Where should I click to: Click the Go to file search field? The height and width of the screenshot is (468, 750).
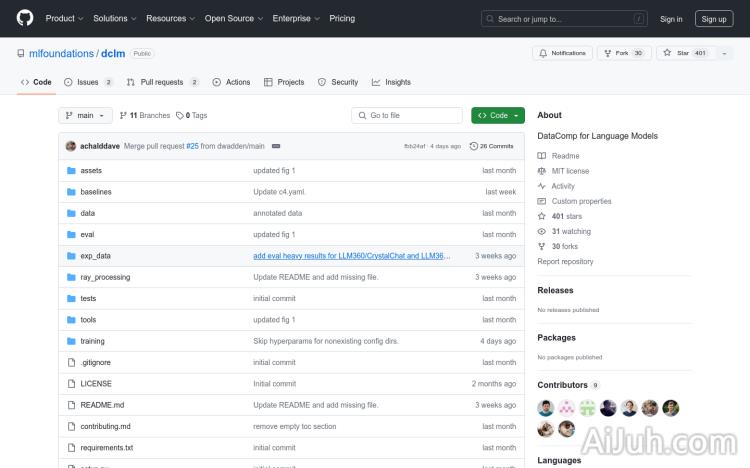pos(407,115)
